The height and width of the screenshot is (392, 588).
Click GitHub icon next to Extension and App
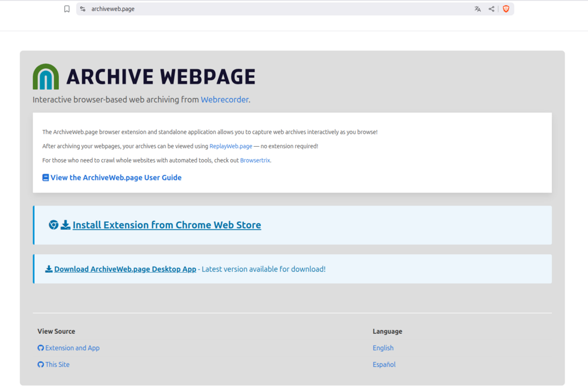coord(40,348)
